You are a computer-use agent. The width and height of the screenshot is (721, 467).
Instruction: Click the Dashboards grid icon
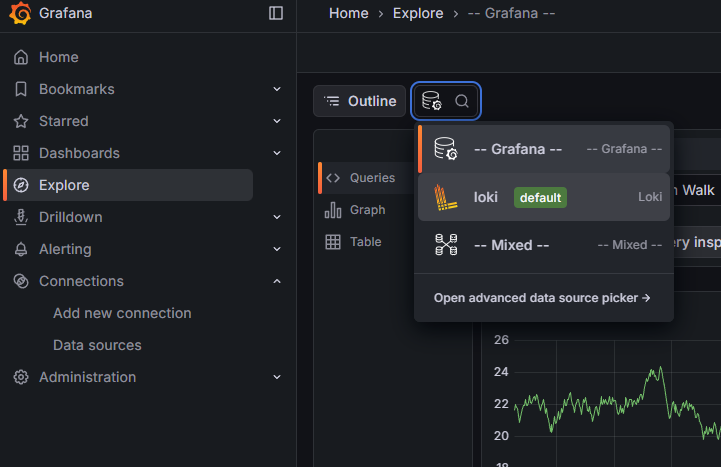21,153
